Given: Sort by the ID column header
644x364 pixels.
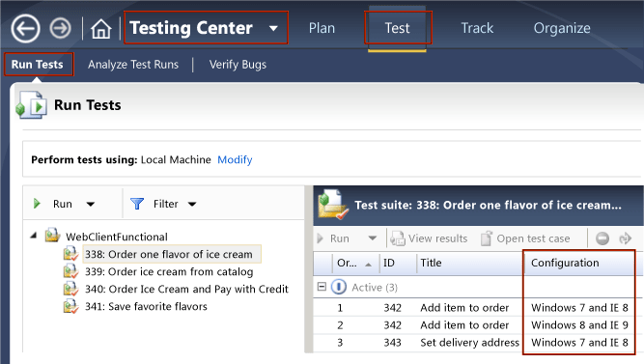Looking at the screenshot, I should [397, 263].
